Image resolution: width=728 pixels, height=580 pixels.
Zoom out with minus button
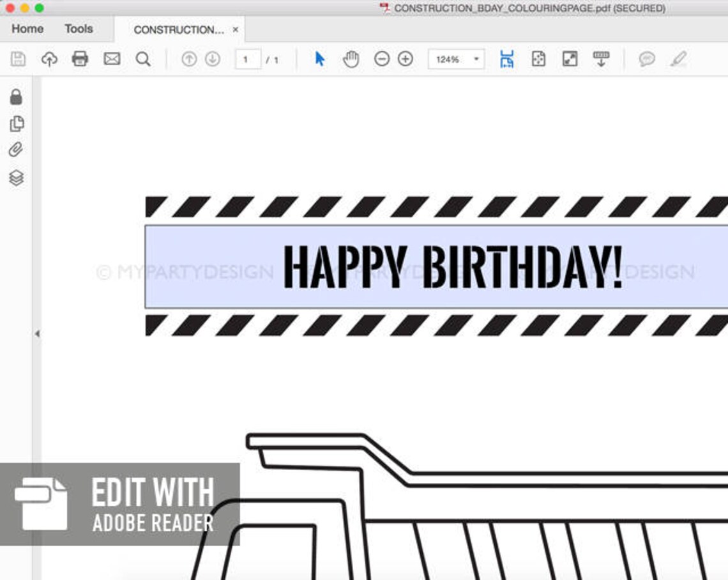(382, 59)
